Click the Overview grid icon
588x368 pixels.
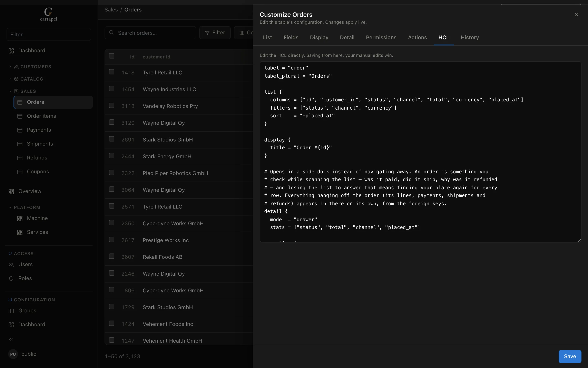pos(11,191)
